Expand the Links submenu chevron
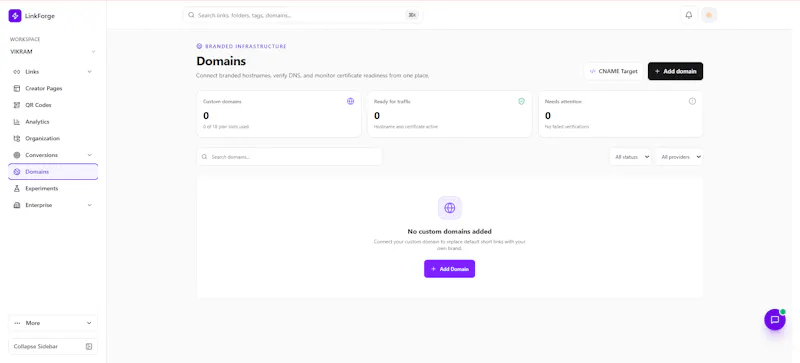 tap(89, 72)
